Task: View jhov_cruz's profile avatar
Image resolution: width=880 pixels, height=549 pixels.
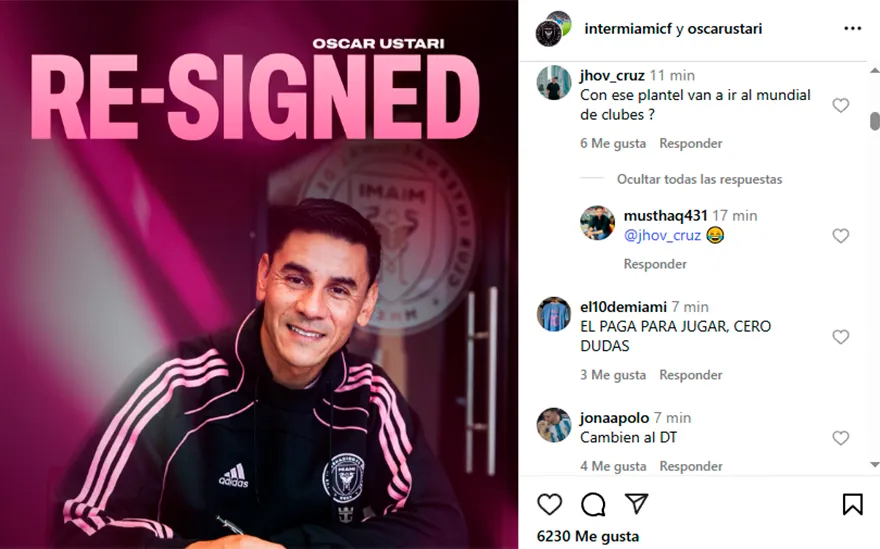Action: coord(553,83)
